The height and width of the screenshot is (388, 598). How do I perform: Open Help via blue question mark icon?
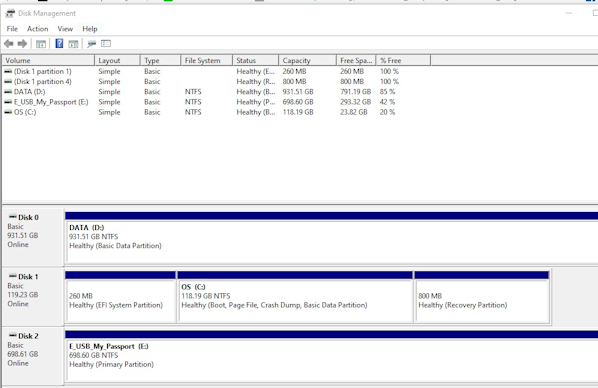click(x=59, y=43)
